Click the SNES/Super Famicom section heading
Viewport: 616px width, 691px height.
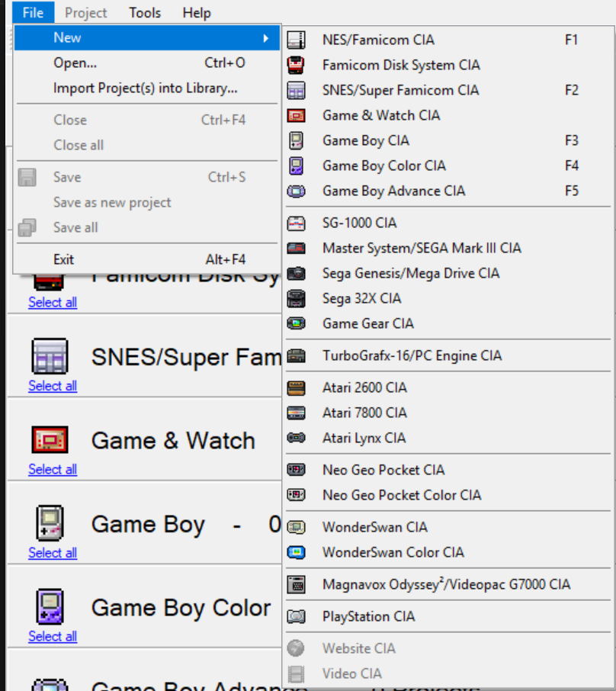pos(186,357)
